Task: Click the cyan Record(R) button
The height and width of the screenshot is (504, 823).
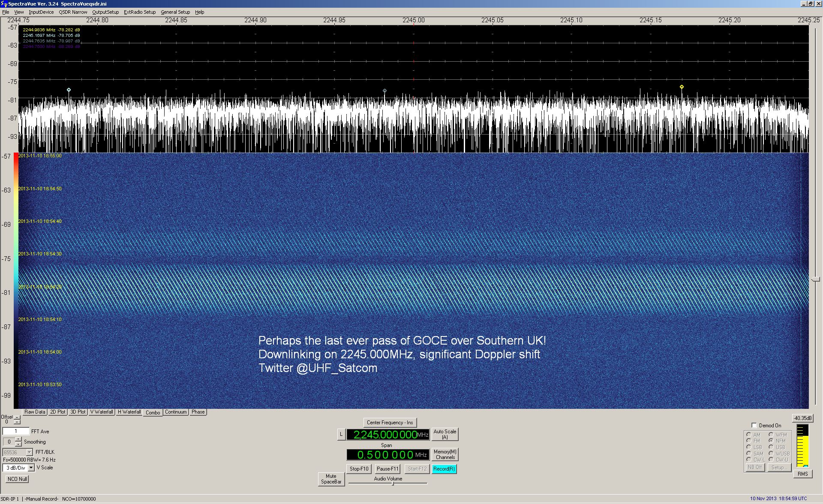Action: (x=444, y=469)
